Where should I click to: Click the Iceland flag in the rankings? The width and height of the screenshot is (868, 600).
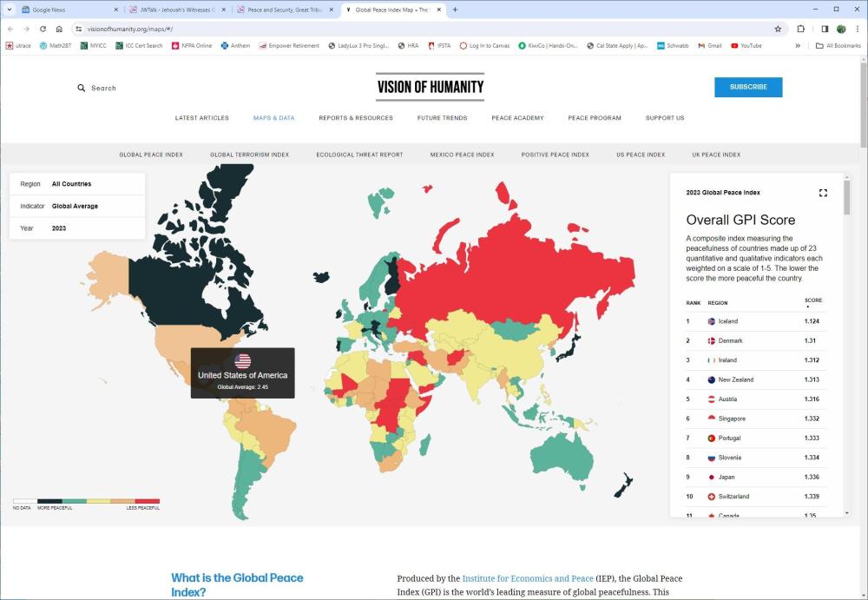712,321
